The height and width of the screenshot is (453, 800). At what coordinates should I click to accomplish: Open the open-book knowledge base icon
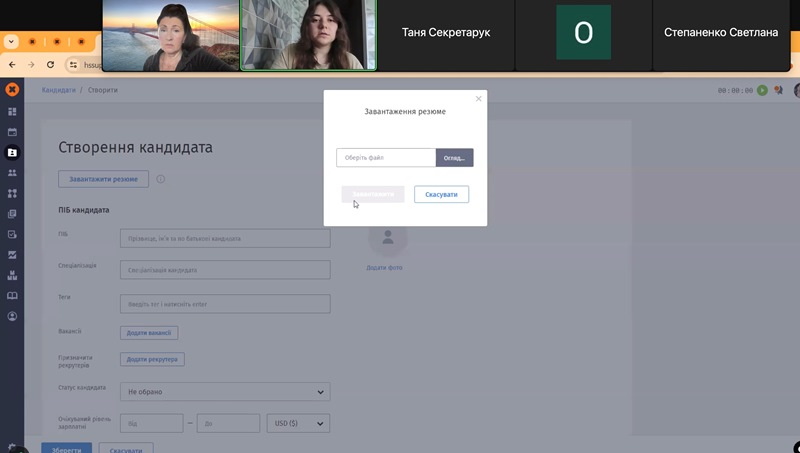point(12,296)
